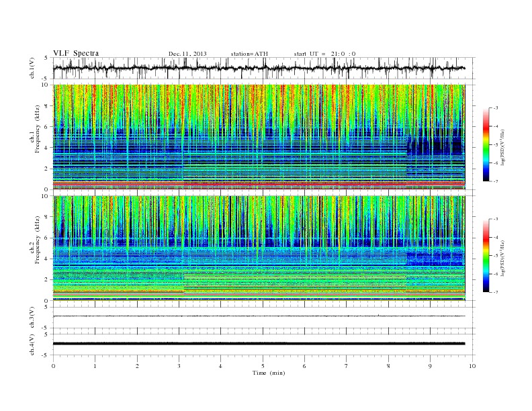Click the "5" minute tick label
This screenshot has height=411, width=532.
263,366
